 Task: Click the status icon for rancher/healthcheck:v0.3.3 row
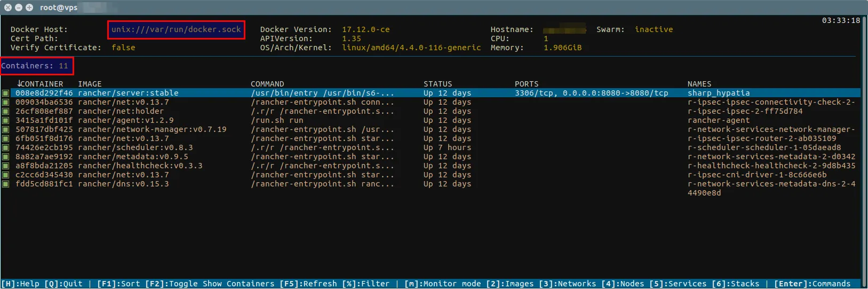6,166
